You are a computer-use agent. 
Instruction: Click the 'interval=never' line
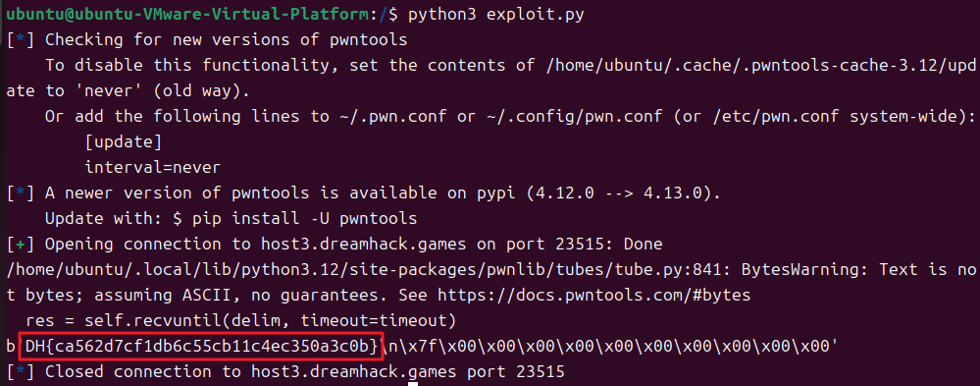(x=152, y=168)
